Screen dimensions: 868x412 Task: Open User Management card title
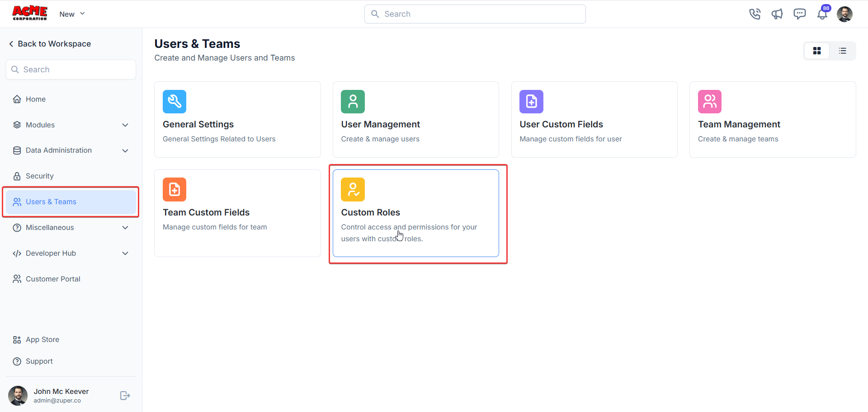point(380,124)
